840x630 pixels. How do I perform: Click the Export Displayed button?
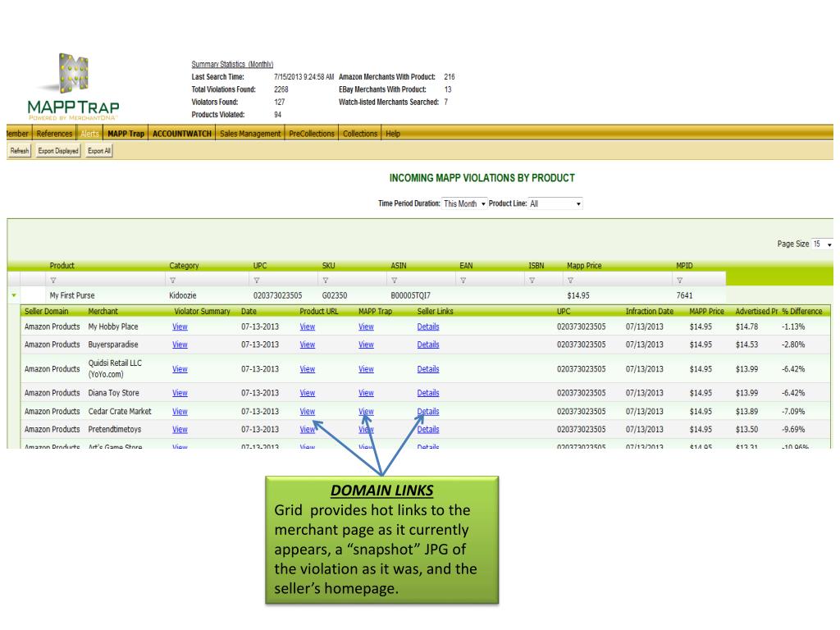(58, 151)
